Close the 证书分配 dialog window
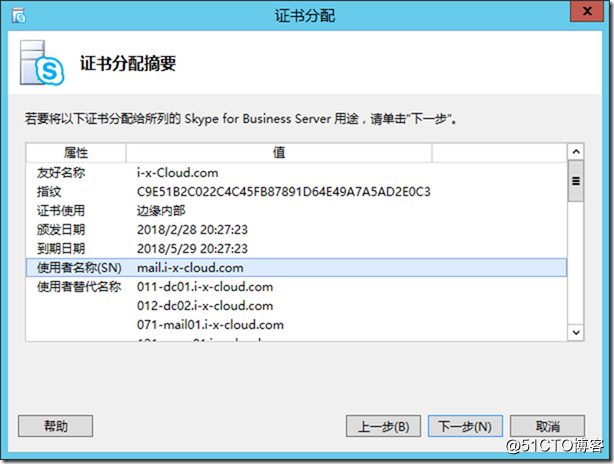The image size is (614, 464). pos(587,11)
